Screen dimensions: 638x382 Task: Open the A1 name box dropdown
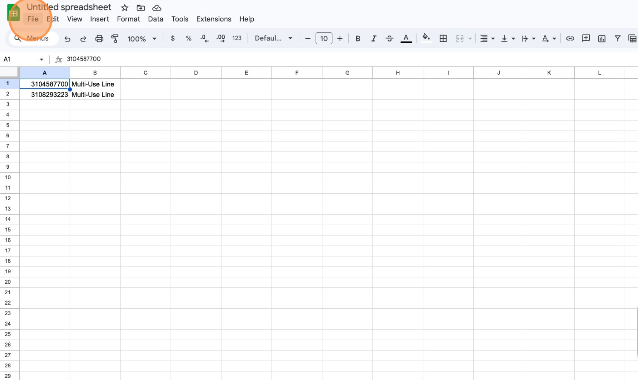(x=41, y=59)
